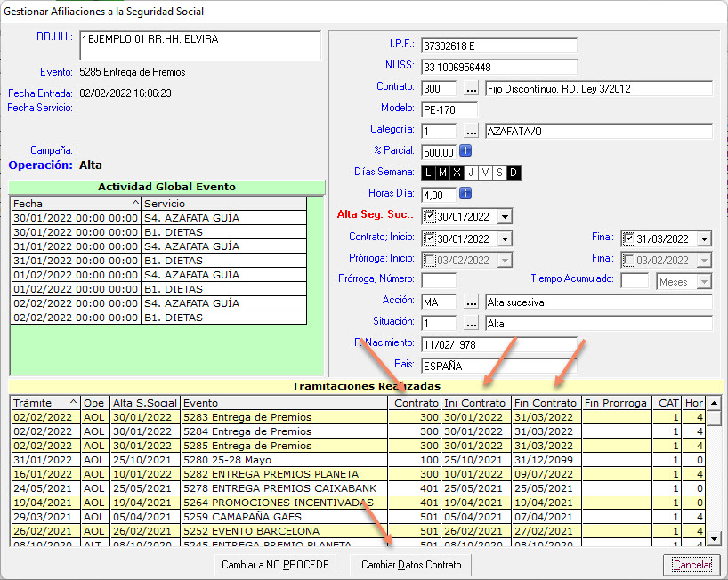Open Alta Seg. Soc. date dropdown arrow
This screenshot has width=728, height=580.
coord(505,216)
